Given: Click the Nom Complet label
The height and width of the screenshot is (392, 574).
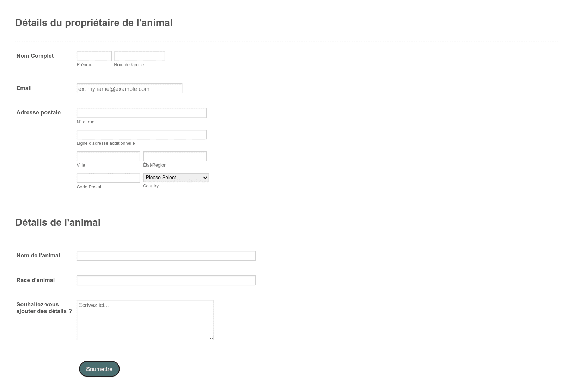Looking at the screenshot, I should point(35,56).
